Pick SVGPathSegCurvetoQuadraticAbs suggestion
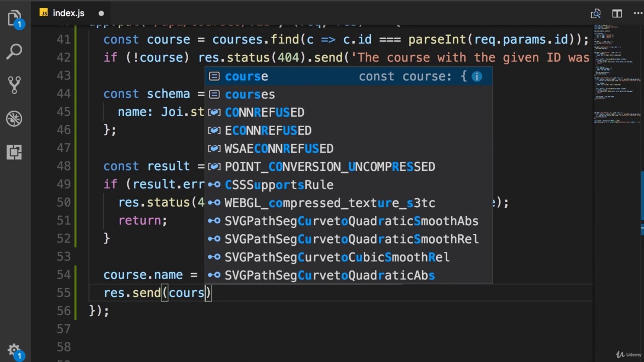 point(349,276)
